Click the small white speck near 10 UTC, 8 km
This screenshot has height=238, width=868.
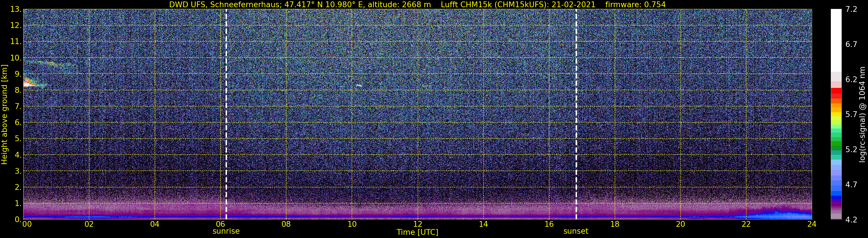point(359,86)
